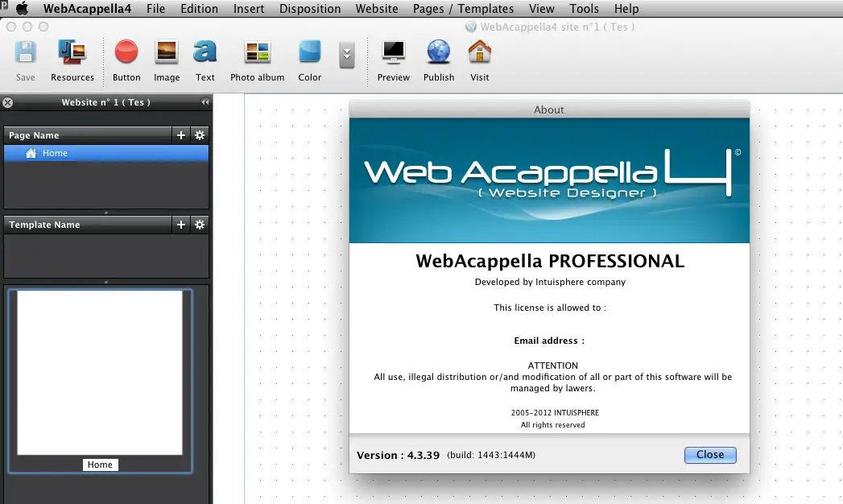Click the Save toolbar icon
The height and width of the screenshot is (504, 843).
[25, 60]
